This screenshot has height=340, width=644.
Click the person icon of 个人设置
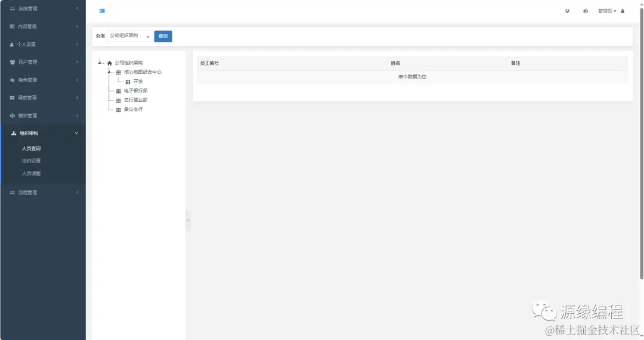tap(11, 44)
